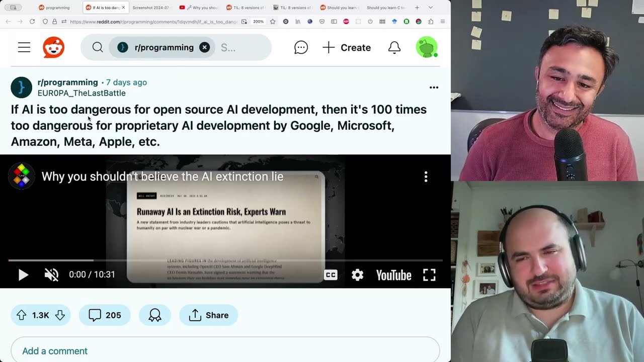Open the r/programming community avatar icon

tap(21, 87)
